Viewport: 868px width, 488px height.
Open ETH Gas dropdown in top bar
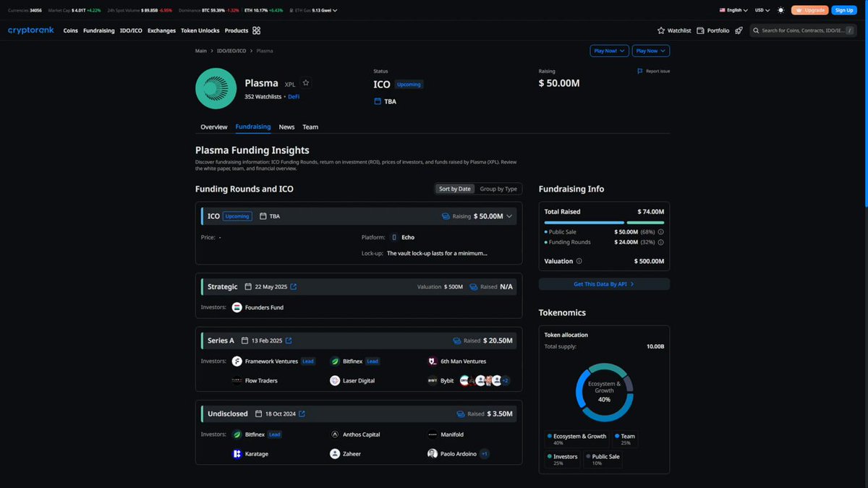click(x=313, y=10)
